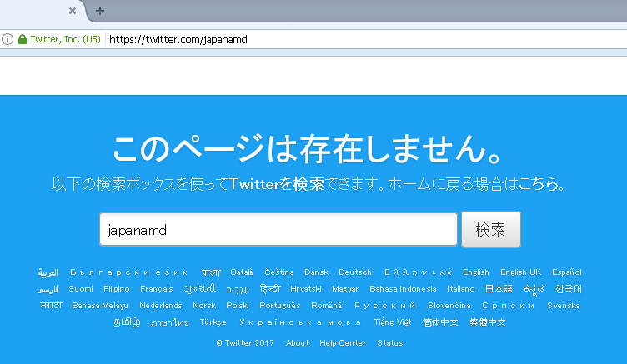Select Українська мова language
The width and height of the screenshot is (627, 364).
[300, 322]
